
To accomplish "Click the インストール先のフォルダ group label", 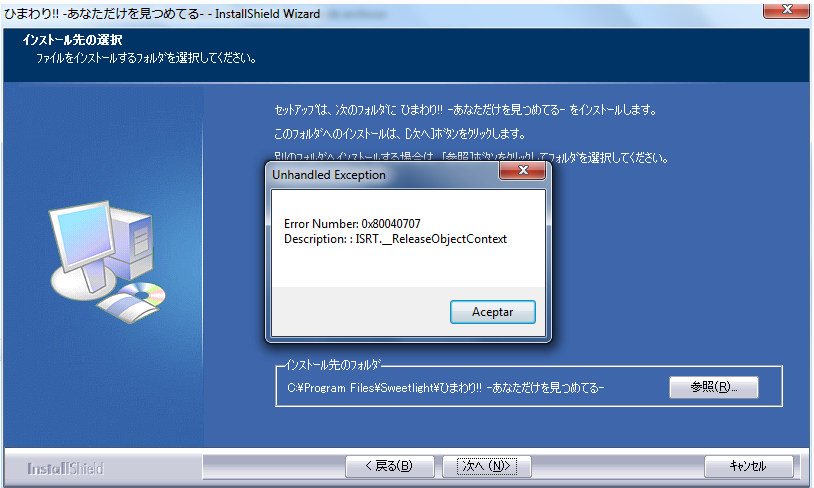I will point(333,365).
